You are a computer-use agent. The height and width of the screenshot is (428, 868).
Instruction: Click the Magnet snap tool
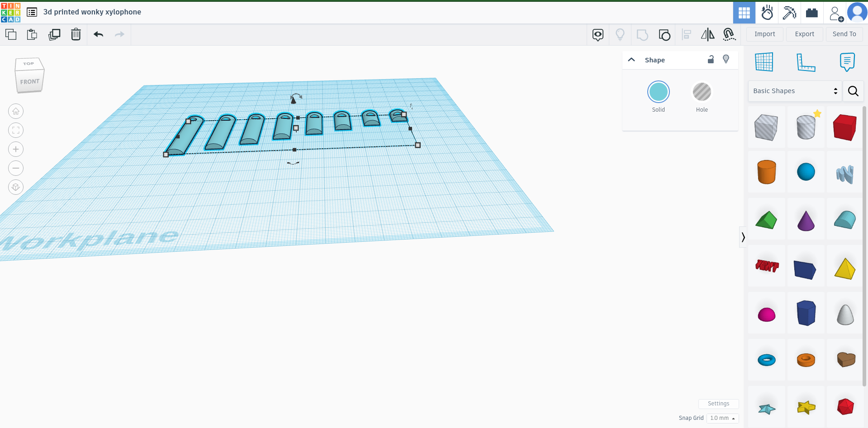click(x=729, y=34)
